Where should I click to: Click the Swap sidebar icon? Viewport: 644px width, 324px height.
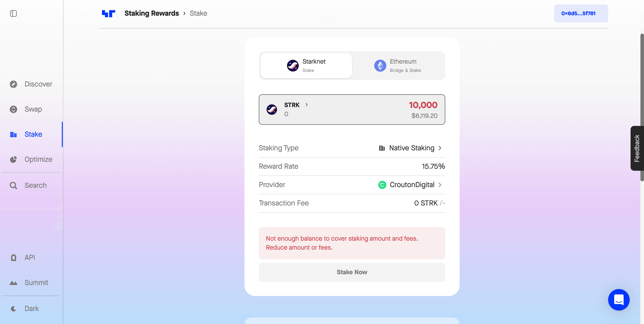tap(13, 109)
